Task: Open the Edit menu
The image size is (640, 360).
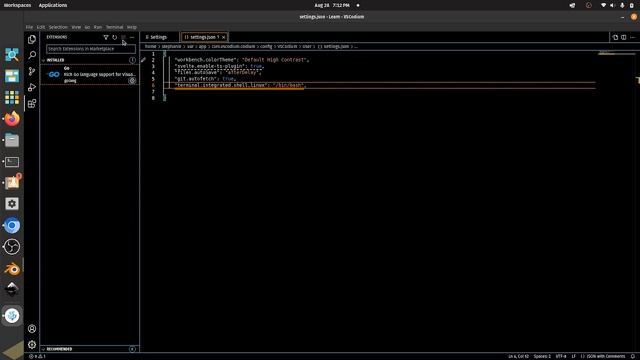Action: point(41,27)
